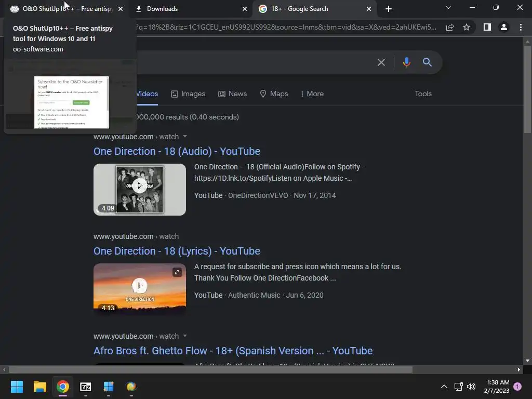This screenshot has height=399, width=532.
Task: Switch to News results
Action: pos(232,94)
